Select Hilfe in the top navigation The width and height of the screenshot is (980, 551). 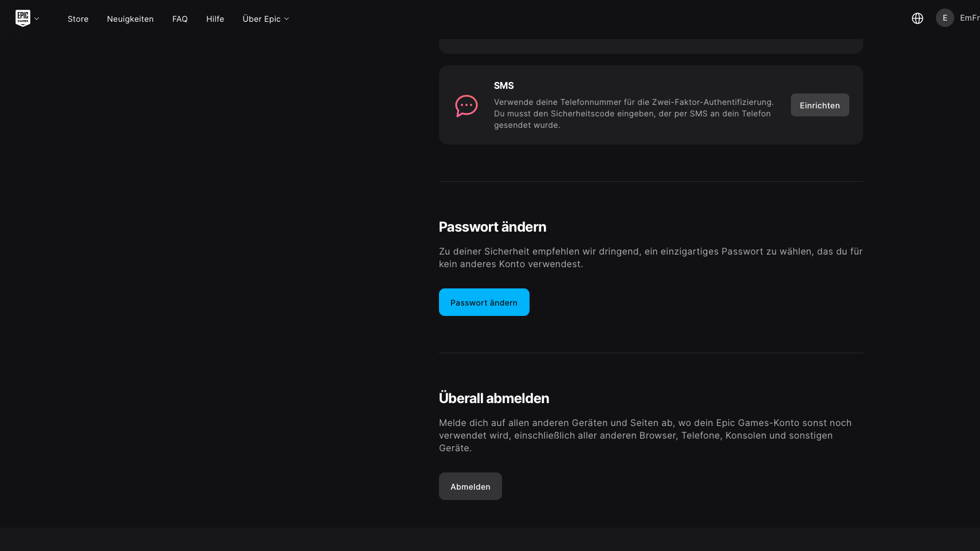pos(215,19)
